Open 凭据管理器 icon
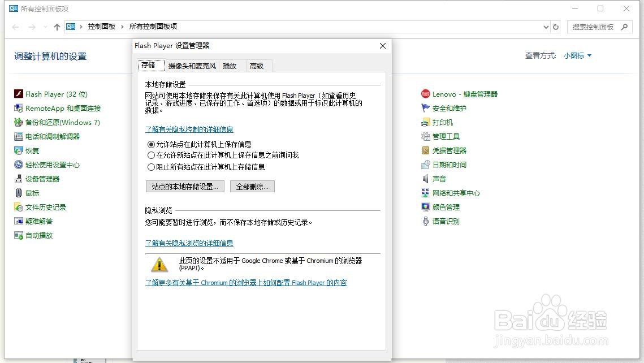Screen dimensions: 644x363 click(426, 151)
